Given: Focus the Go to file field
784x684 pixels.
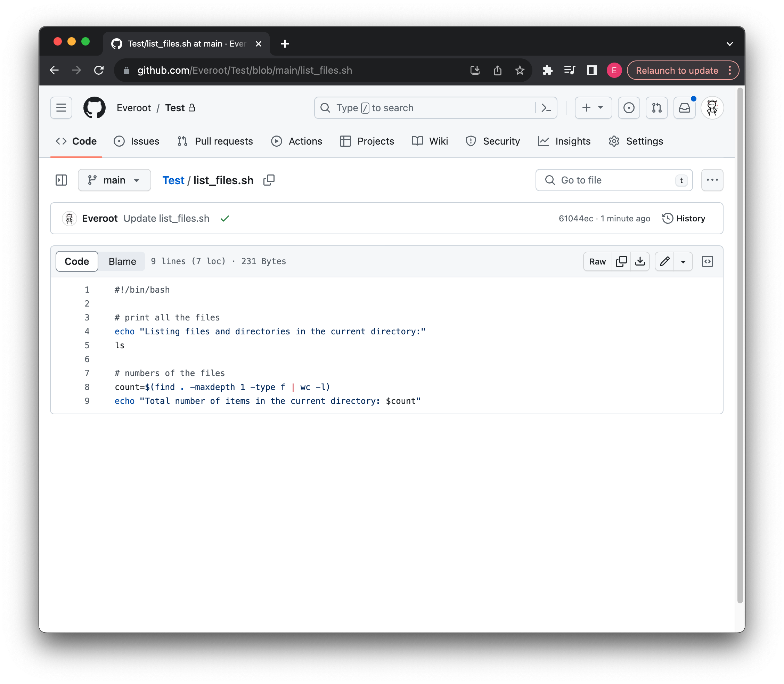Looking at the screenshot, I should coord(613,180).
